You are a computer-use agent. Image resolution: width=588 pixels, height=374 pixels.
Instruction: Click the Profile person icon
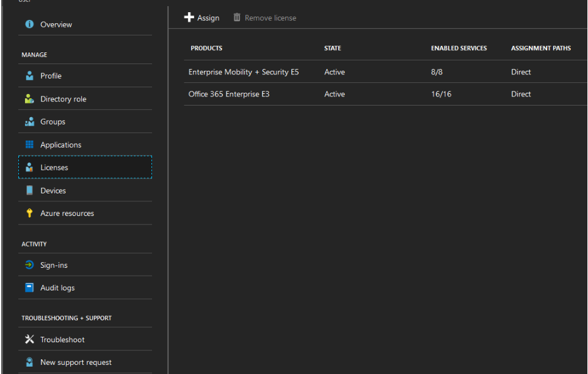29,76
